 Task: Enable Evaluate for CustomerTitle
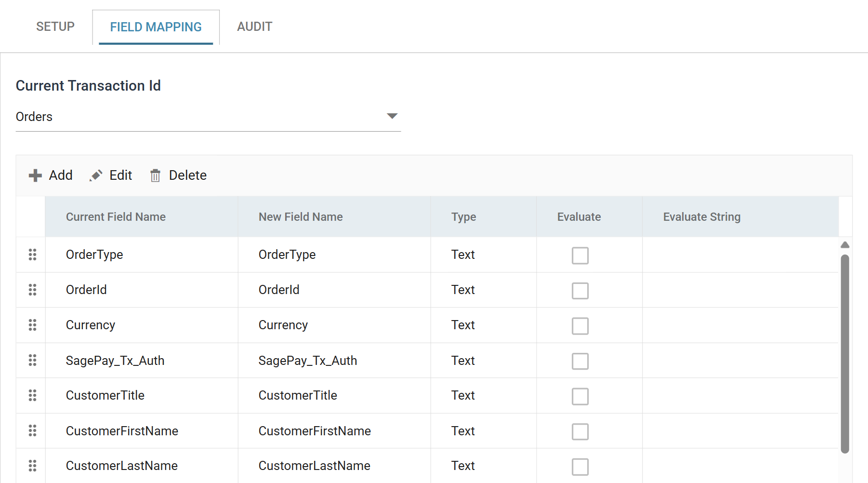(580, 396)
